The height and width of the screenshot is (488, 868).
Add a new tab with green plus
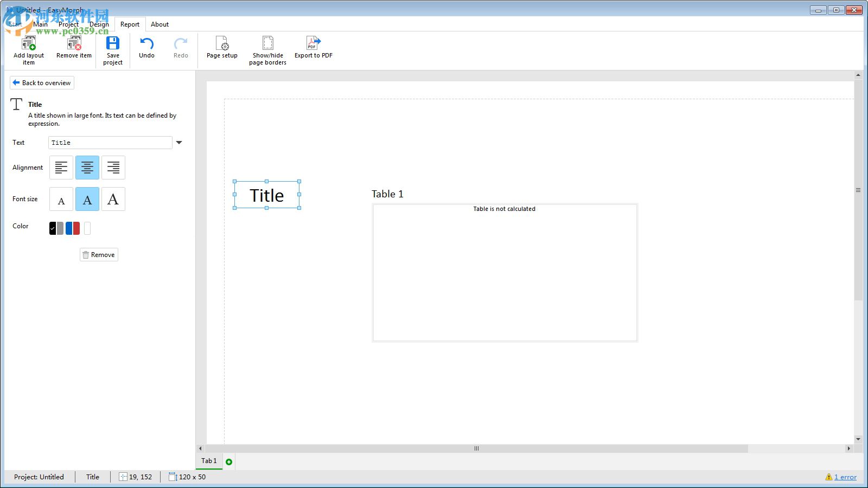229,462
